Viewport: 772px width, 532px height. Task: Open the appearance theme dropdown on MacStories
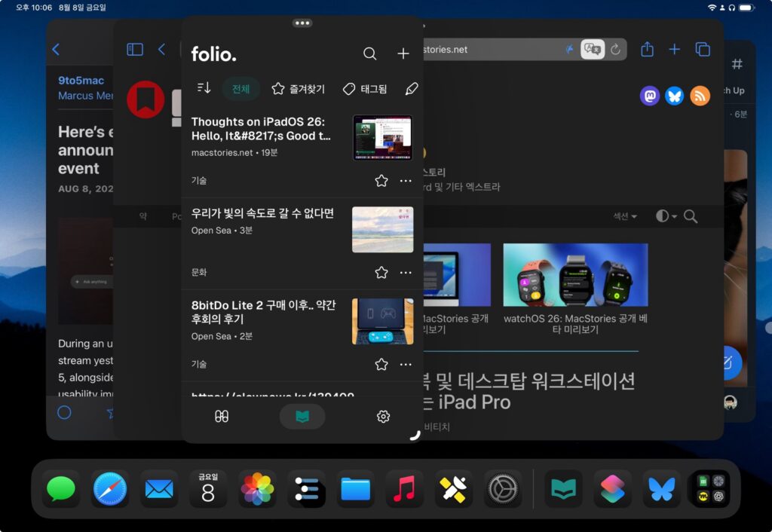[666, 216]
